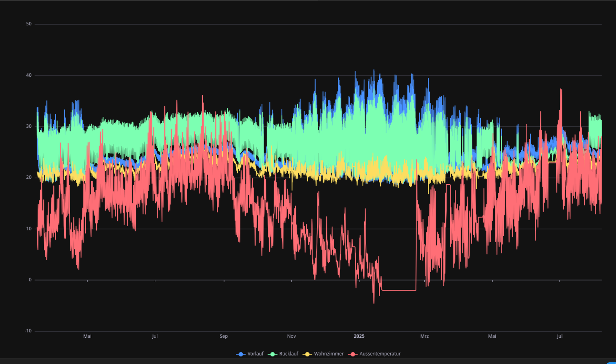Click the green Rücklauf legend marker
The width and height of the screenshot is (616, 364).
pos(273,354)
